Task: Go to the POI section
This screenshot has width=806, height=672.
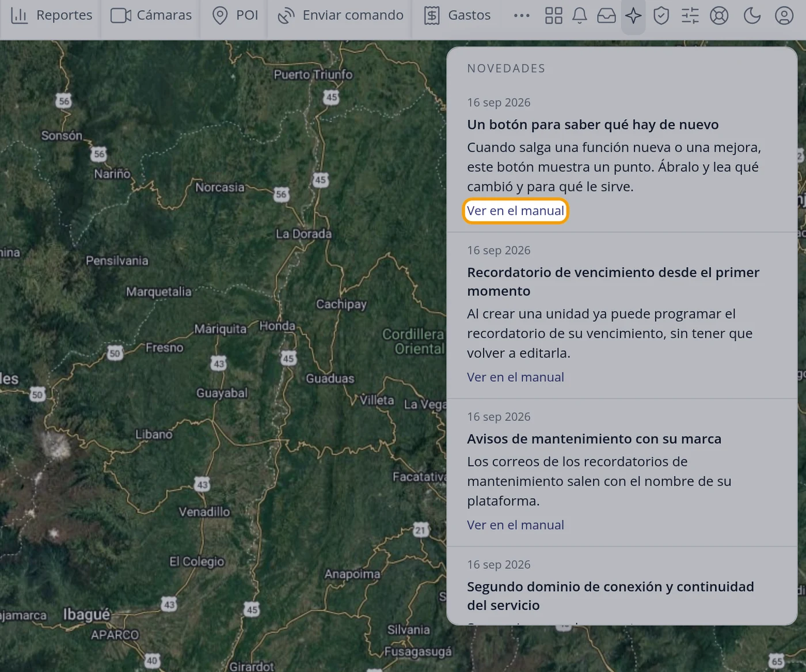Action: pos(235,16)
